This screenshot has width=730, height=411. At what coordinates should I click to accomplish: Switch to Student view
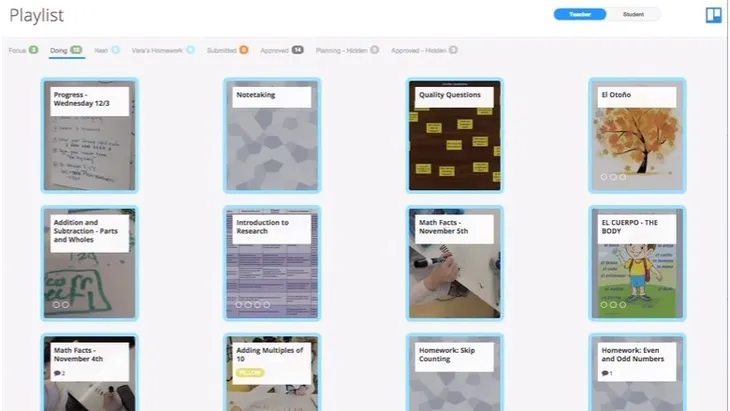coord(634,15)
